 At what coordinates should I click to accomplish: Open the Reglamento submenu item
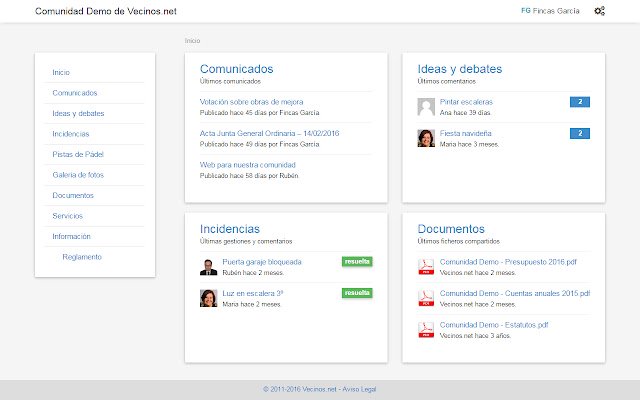(82, 257)
